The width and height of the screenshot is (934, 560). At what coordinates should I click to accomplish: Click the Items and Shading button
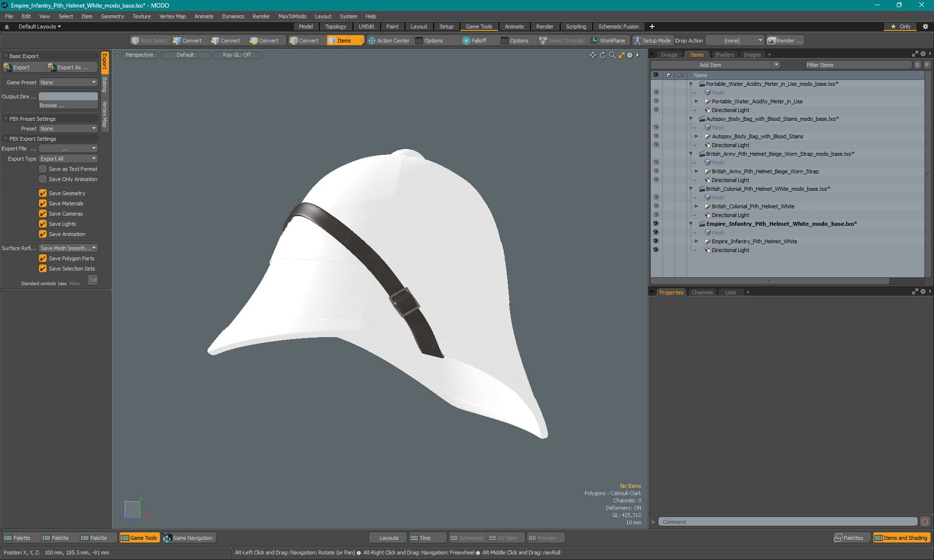tap(901, 538)
